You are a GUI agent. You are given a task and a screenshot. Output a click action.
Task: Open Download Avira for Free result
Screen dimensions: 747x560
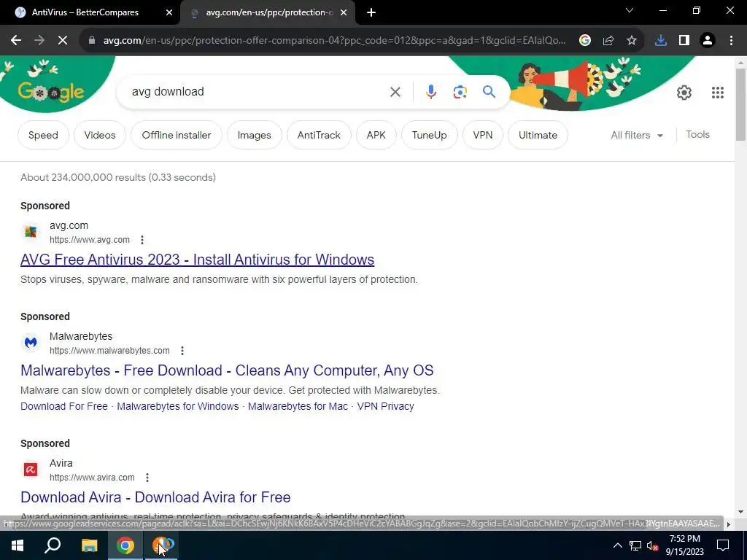(x=155, y=497)
